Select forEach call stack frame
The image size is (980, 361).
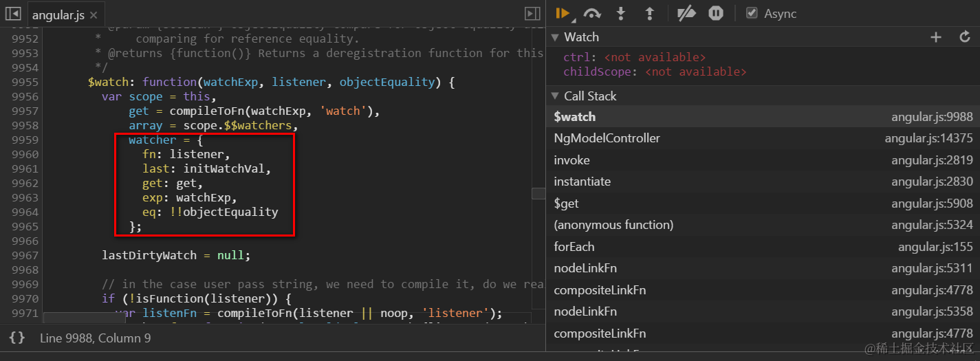[x=763, y=247]
